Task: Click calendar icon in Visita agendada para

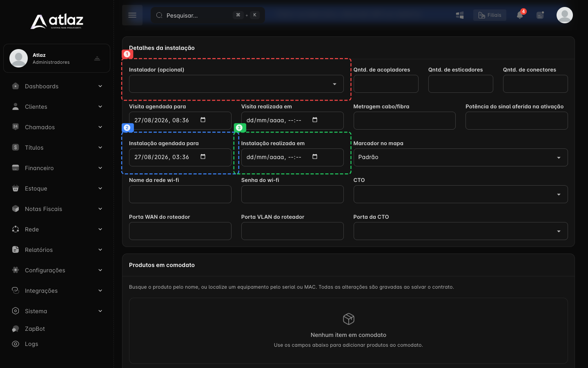Action: click(203, 120)
